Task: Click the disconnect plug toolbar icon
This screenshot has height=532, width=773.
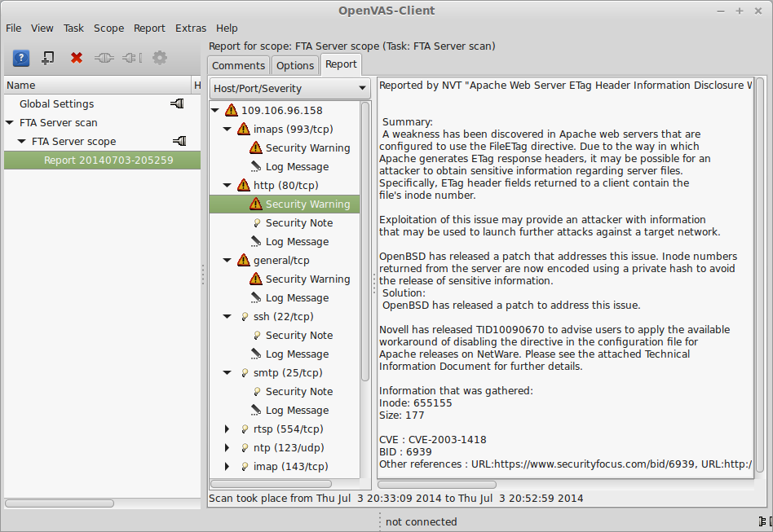Action: coord(132,58)
